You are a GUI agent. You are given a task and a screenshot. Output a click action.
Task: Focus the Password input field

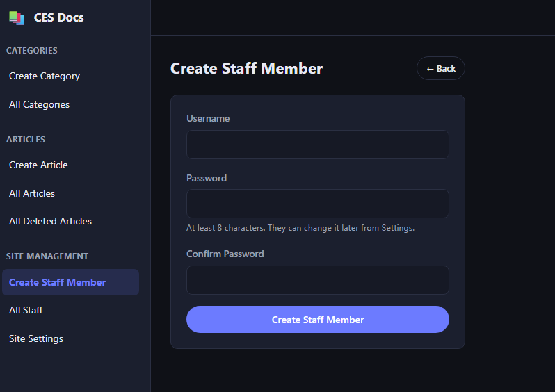(318, 204)
